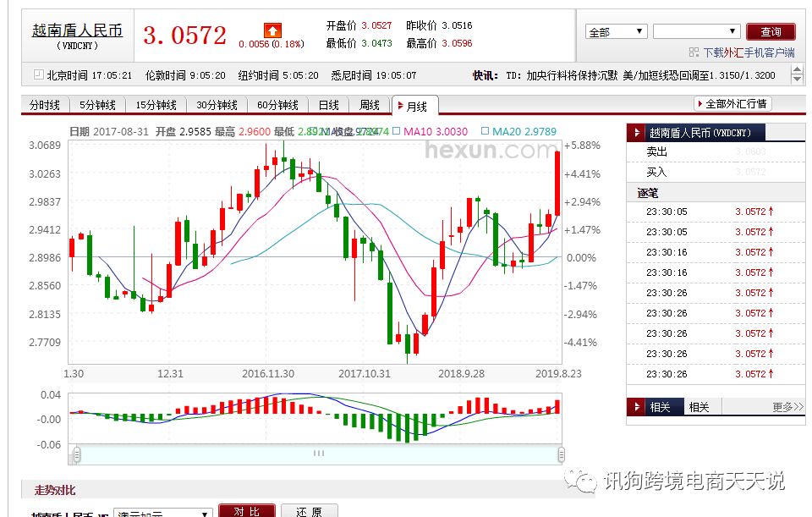
Task: Click the 还原 restore button
Action: tap(310, 511)
